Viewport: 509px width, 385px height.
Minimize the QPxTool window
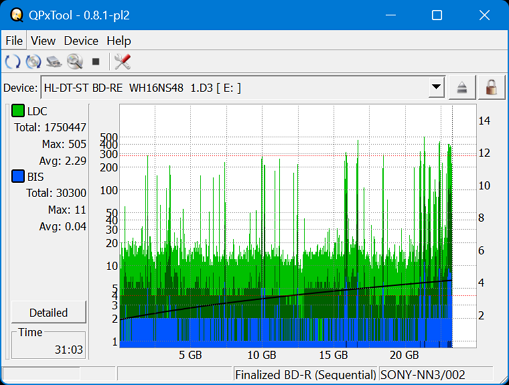click(391, 15)
